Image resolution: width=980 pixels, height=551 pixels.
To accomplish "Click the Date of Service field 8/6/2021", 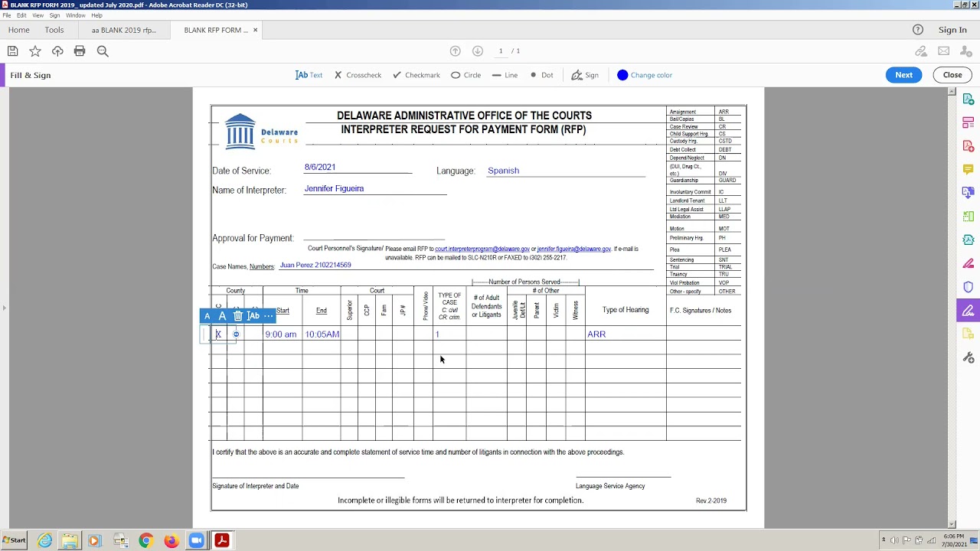I will pos(320,167).
